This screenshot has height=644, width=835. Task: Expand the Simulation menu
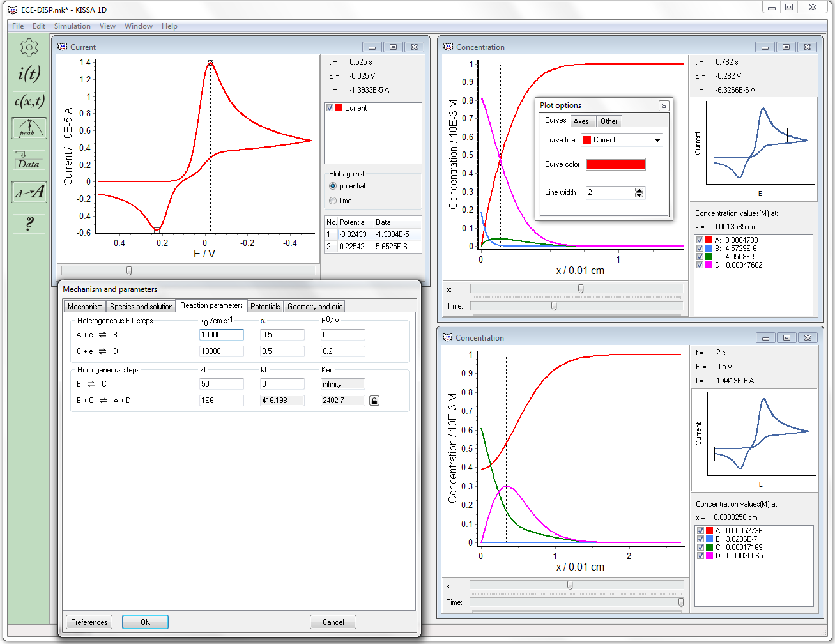pyautogui.click(x=72, y=26)
